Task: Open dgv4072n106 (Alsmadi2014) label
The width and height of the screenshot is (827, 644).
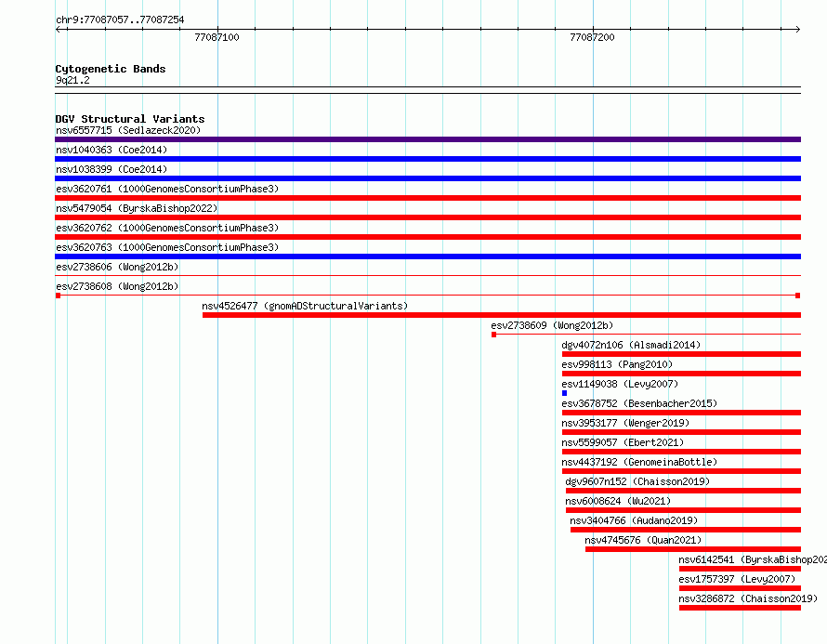Action: (631, 345)
